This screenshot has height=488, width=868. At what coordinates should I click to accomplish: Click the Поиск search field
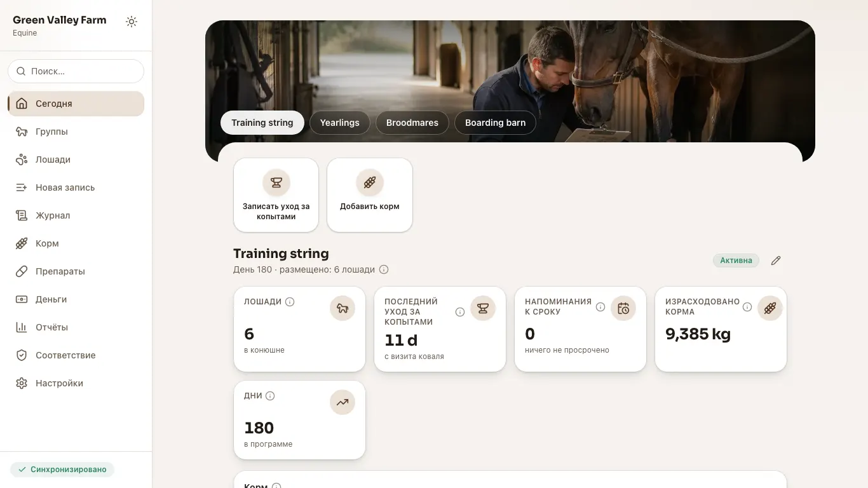(76, 71)
